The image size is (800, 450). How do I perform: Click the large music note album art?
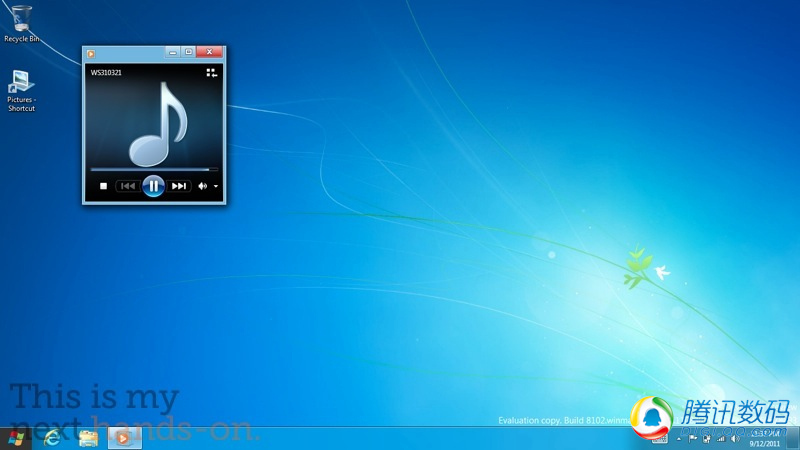click(x=158, y=124)
